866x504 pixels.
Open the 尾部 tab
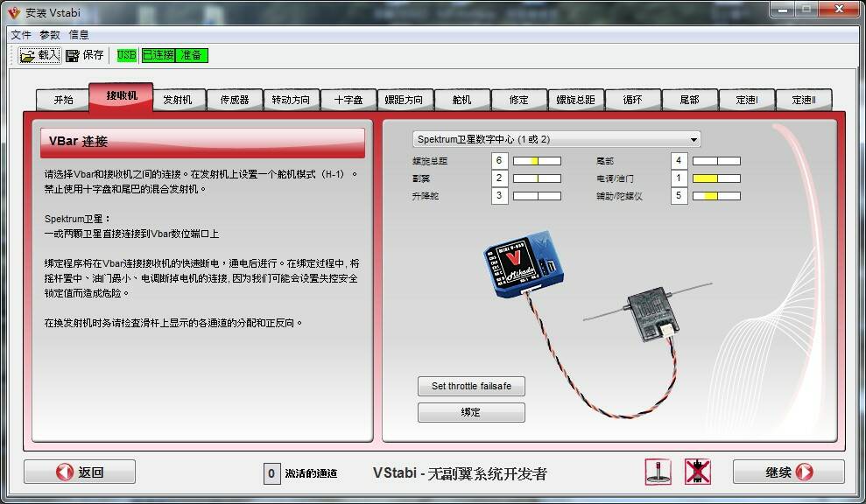[x=690, y=100]
